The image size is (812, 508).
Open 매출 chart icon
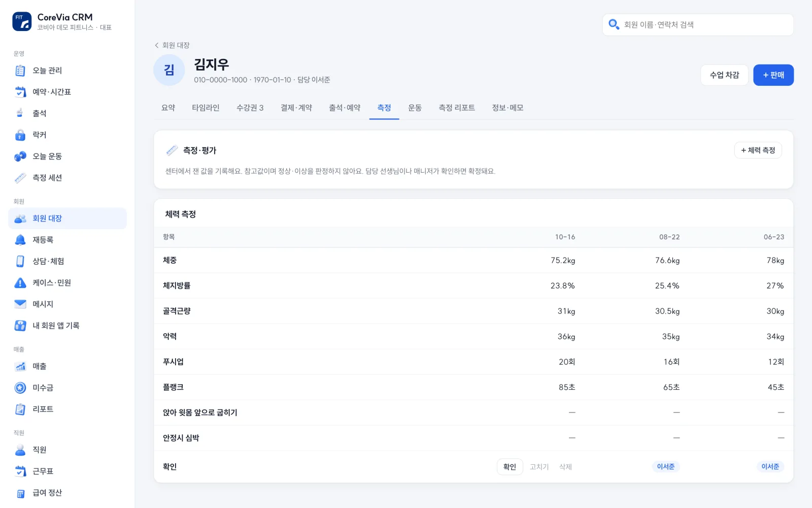[x=20, y=366]
